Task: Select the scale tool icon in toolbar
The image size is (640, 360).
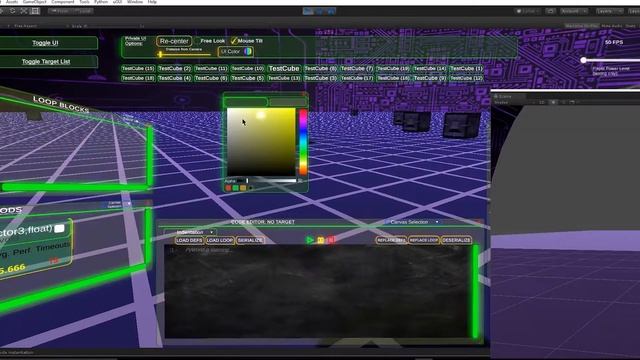Action: [x=24, y=11]
